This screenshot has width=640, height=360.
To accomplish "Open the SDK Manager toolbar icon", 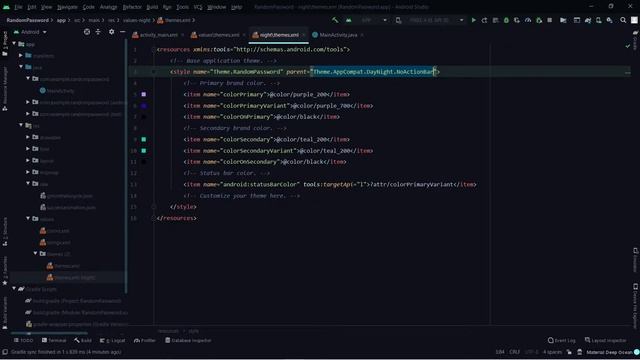I will click(609, 20).
